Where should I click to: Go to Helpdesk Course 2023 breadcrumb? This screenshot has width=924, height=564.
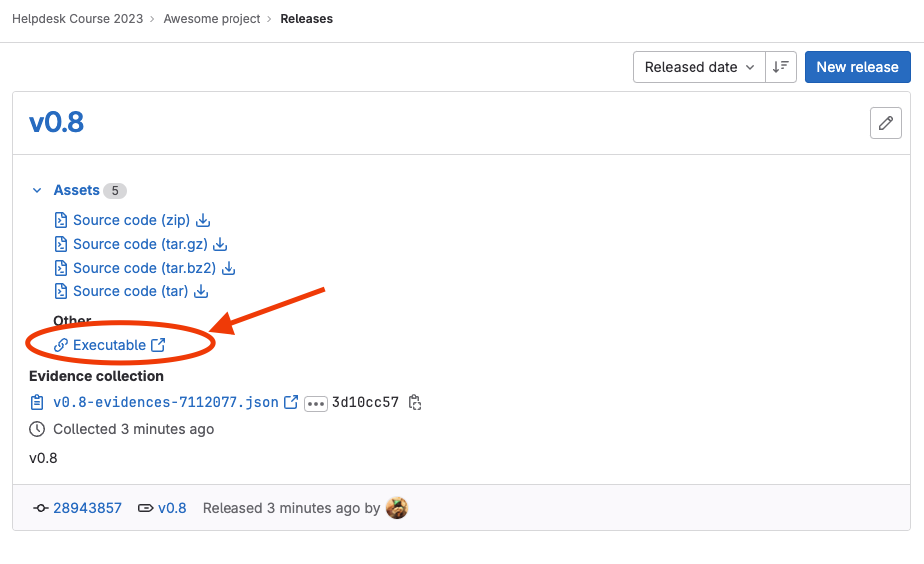[x=77, y=18]
